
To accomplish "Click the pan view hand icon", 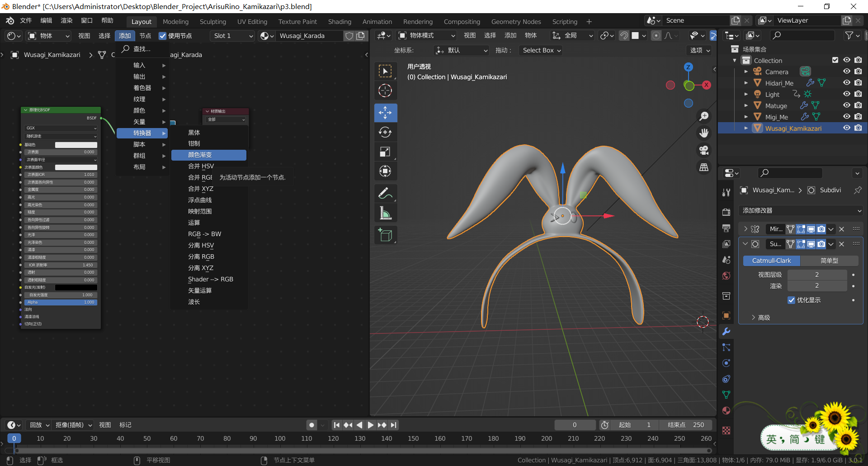I will pos(704,133).
